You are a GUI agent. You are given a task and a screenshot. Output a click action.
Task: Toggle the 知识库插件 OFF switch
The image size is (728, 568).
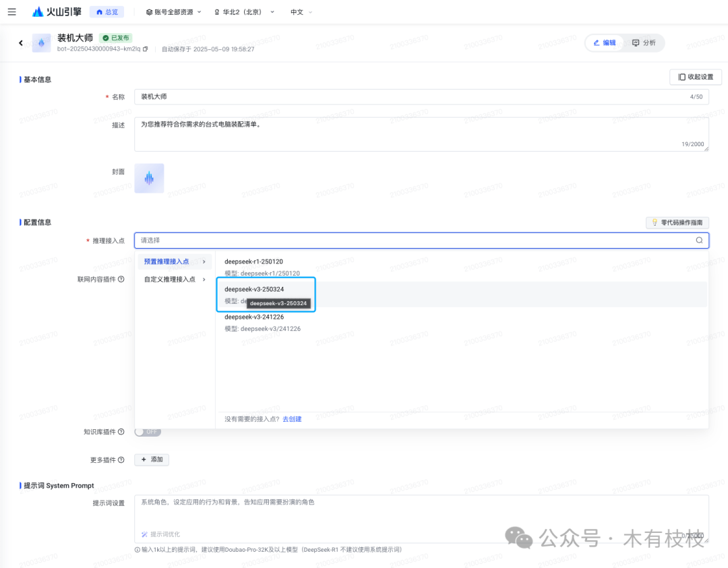click(148, 432)
